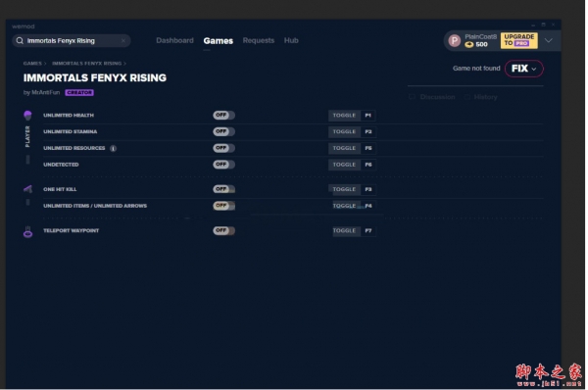The image size is (588, 390).
Task: Click the Immortals Fenyx Rising breadcrumb
Action: [86, 64]
